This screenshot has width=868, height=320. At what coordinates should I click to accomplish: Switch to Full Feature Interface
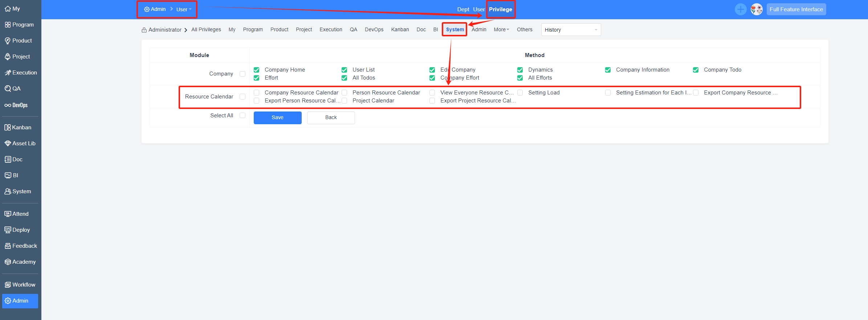pos(796,9)
